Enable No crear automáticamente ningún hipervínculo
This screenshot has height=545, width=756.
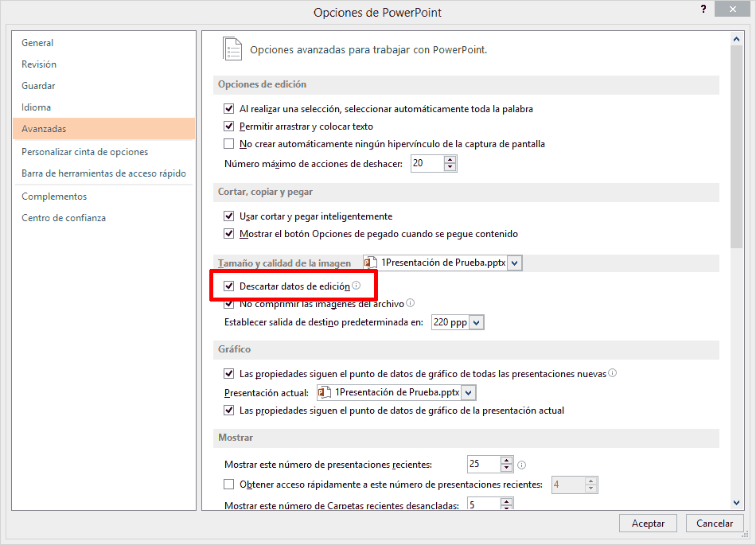point(229,144)
